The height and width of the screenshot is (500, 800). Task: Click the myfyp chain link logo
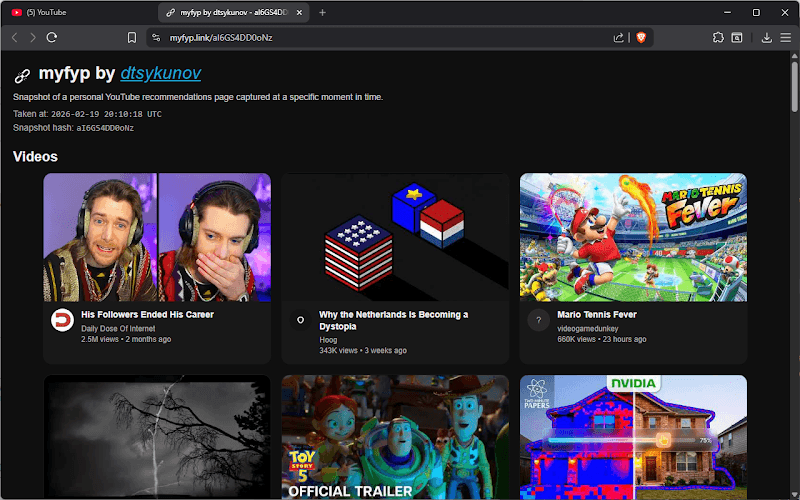22,76
